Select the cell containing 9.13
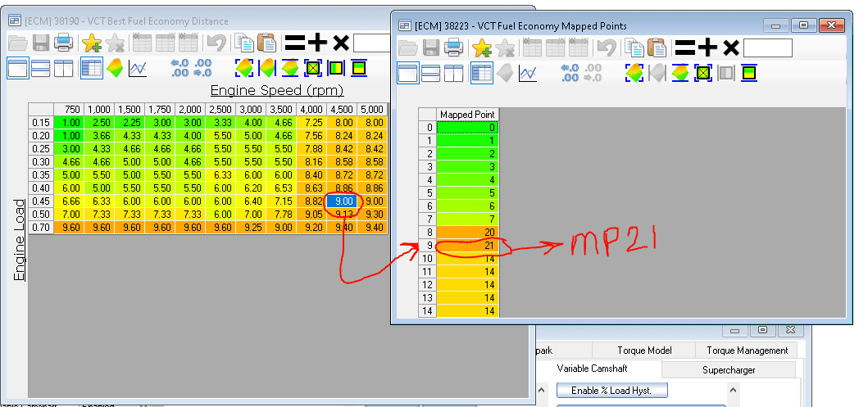The height and width of the screenshot is (407, 868). 342,215
